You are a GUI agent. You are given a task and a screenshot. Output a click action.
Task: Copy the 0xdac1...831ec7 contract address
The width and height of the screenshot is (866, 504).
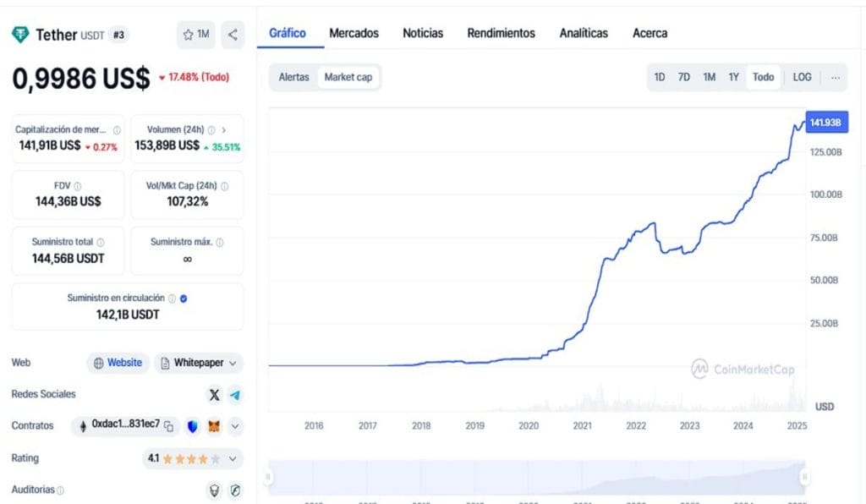[168, 426]
